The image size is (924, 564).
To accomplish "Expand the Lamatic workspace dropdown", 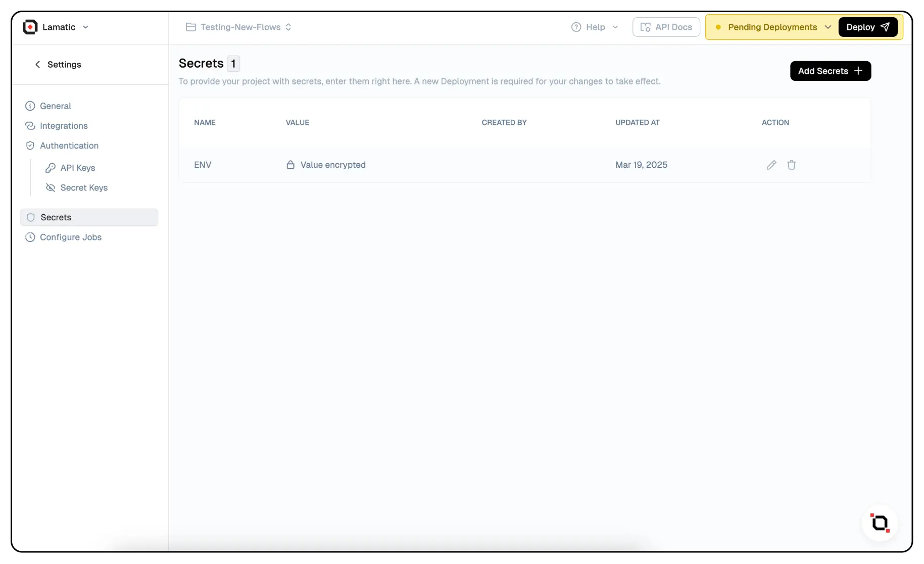I will (85, 27).
